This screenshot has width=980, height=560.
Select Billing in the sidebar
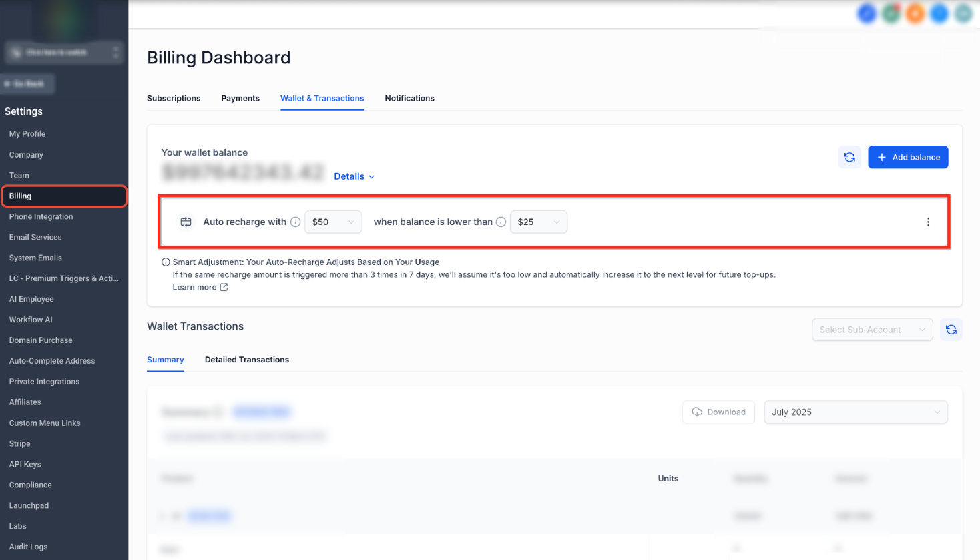pyautogui.click(x=63, y=196)
